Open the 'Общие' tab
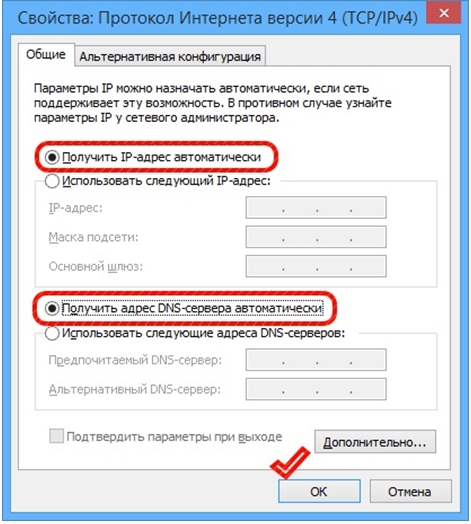Screen dimensions: 471x524 pos(46,54)
